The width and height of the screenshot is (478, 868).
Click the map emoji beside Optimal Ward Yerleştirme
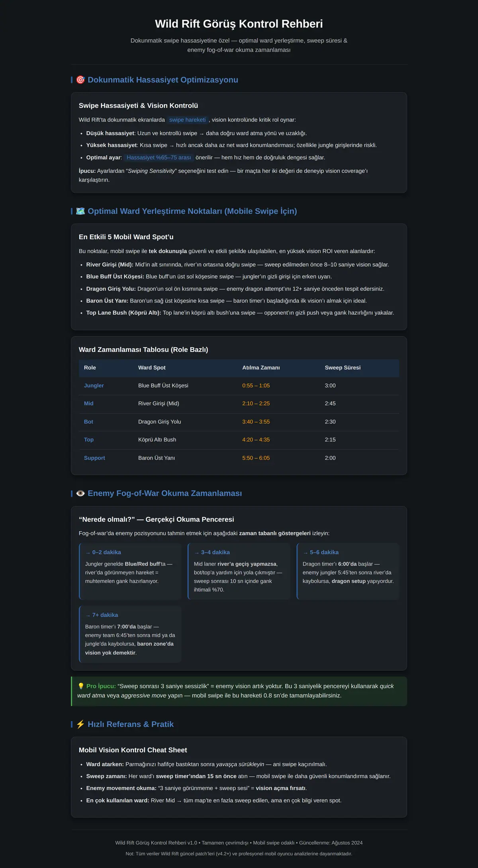click(x=80, y=211)
